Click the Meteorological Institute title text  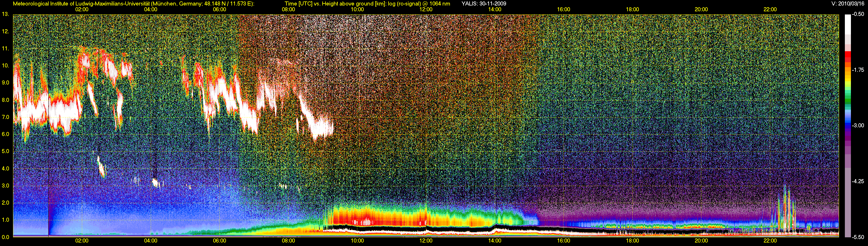pyautogui.click(x=134, y=4)
